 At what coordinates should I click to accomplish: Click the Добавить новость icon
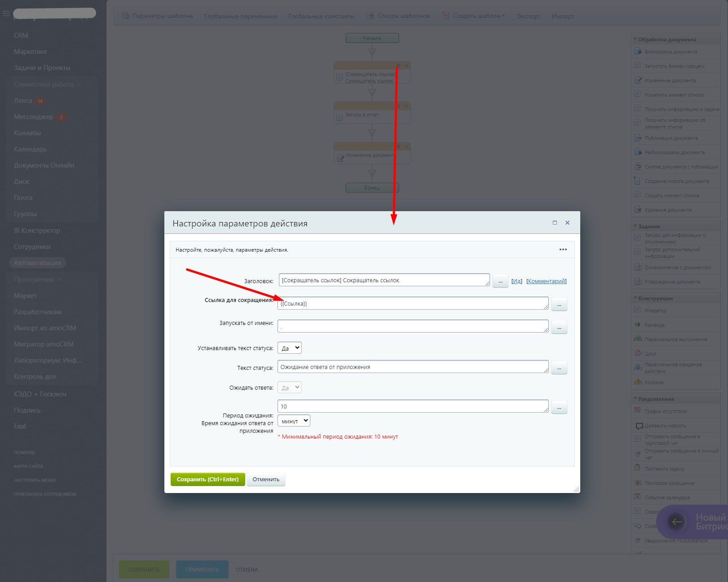click(640, 426)
